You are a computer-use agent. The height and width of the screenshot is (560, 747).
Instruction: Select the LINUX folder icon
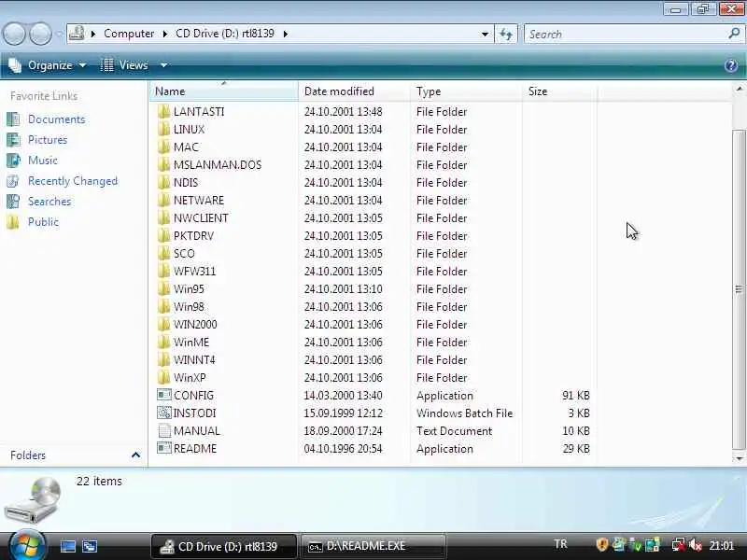click(x=164, y=129)
